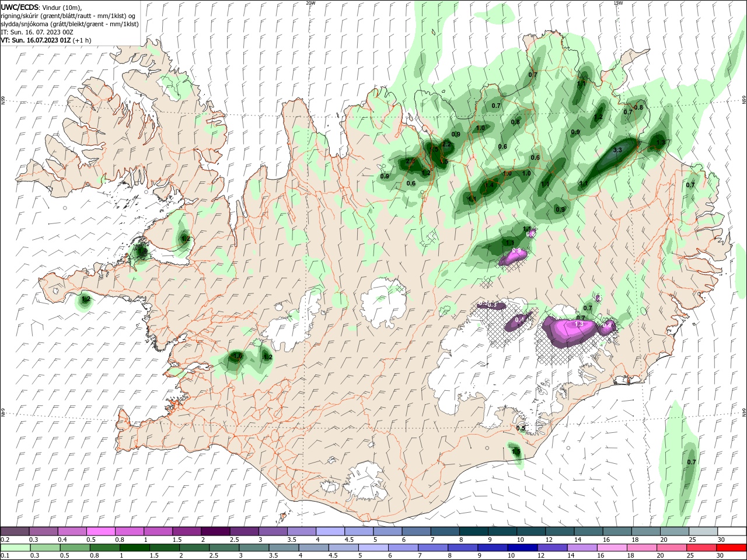This screenshot has width=747, height=560.
Task: Pick the lavender 5 mm swatch in the lower scale
Action: click(x=372, y=548)
